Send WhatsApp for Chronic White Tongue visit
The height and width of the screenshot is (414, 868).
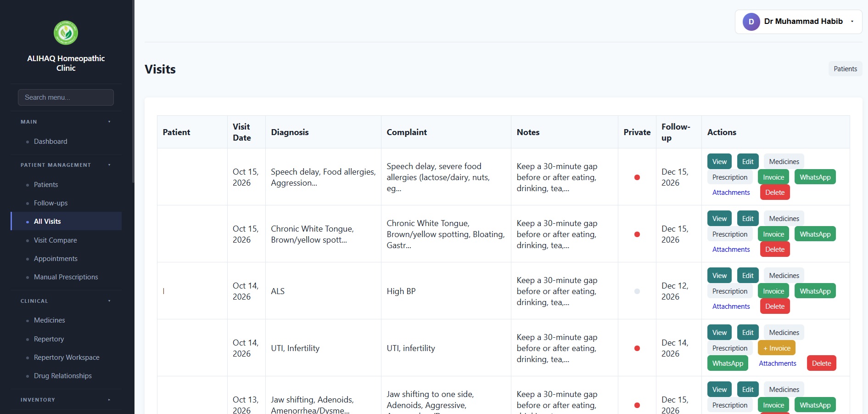pyautogui.click(x=815, y=234)
